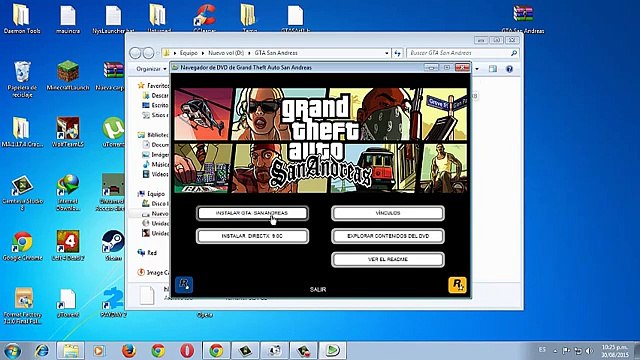Click the INSTALAR GTA SAN ANDREAS button
This screenshot has width=640, height=360.
[252, 213]
